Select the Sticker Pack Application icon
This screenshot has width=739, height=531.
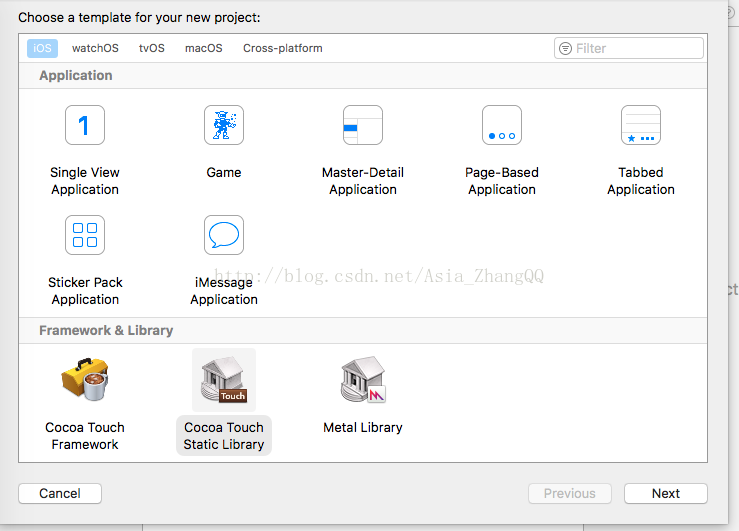(x=85, y=235)
